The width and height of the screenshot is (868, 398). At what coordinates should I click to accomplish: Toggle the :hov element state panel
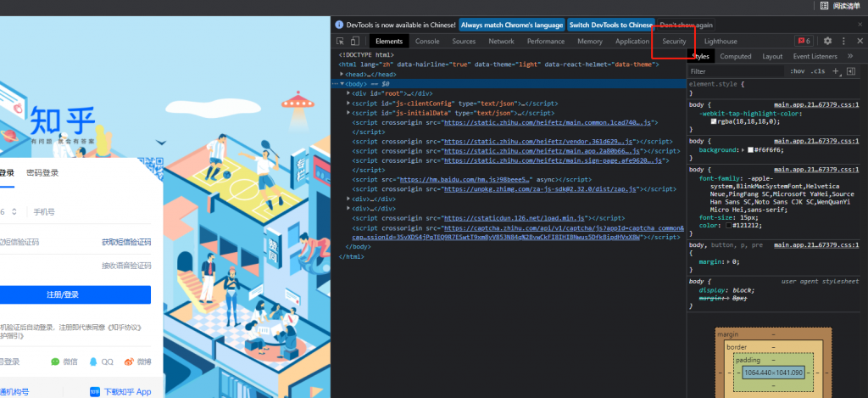pyautogui.click(x=798, y=71)
